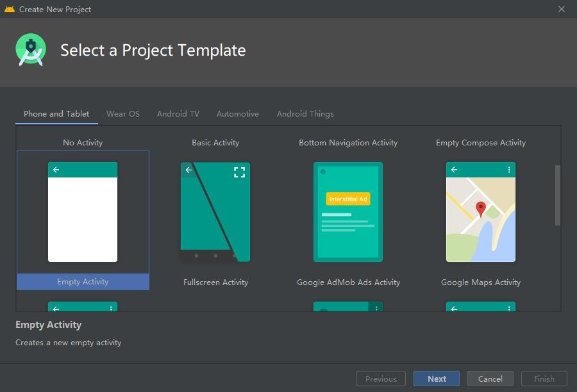The image size is (577, 392).
Task: Click the three-dot overflow icon in Maps preview
Action: pyautogui.click(x=509, y=170)
